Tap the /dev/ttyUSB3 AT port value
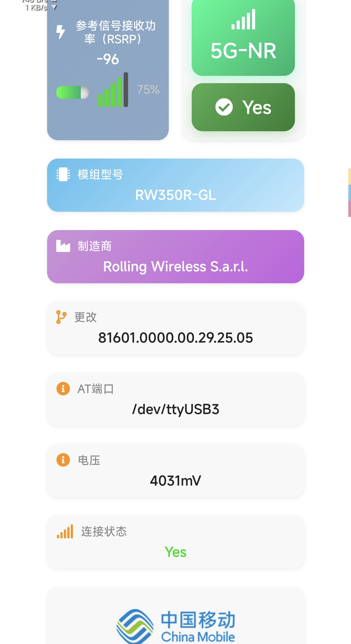 coord(175,409)
